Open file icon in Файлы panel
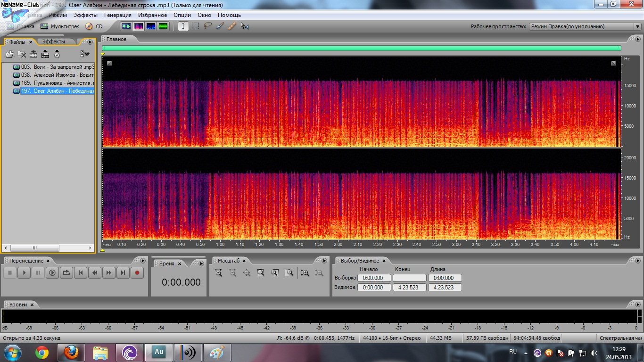This screenshot has height=362, width=644. (x=10, y=54)
